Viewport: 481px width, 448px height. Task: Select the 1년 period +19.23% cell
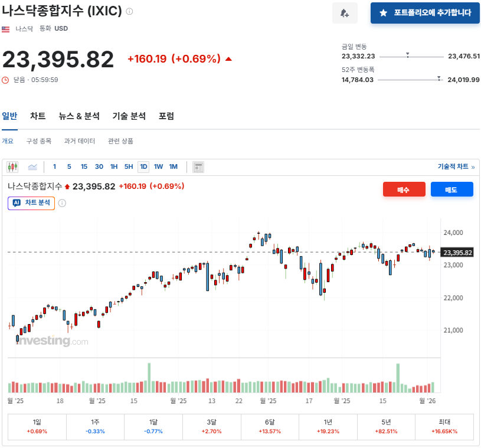click(x=328, y=427)
